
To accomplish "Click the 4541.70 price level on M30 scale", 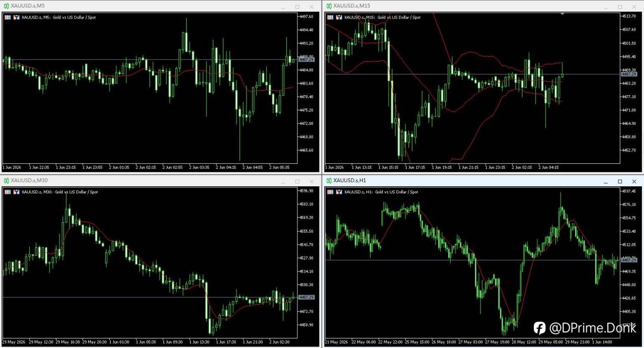I will pyautogui.click(x=306, y=244).
